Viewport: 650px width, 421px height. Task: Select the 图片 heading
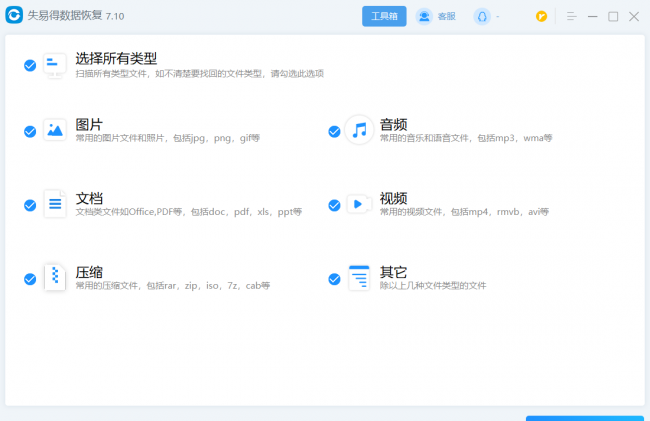89,124
